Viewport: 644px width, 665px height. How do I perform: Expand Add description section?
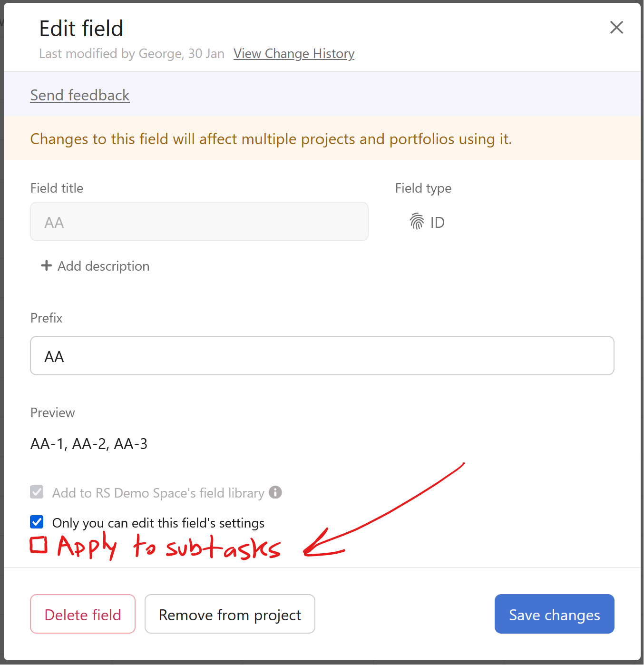click(x=103, y=266)
